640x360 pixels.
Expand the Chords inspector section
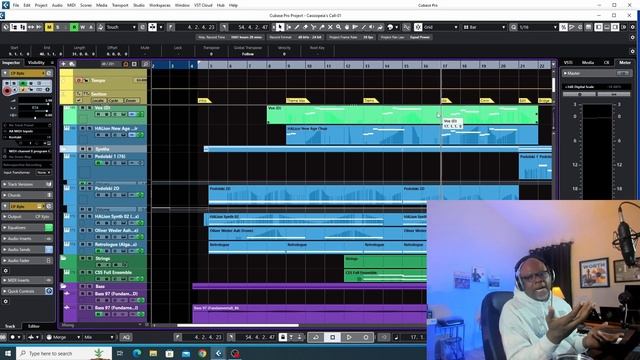(x=27, y=195)
